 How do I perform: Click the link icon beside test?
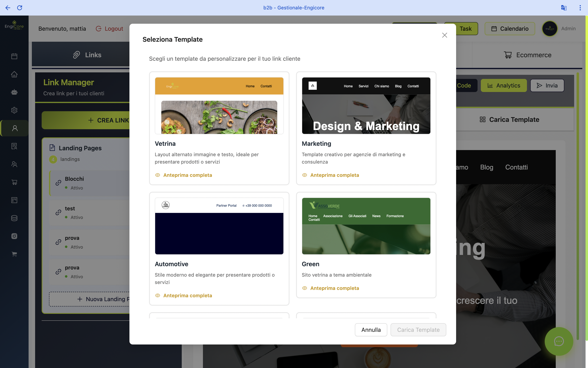point(58,212)
